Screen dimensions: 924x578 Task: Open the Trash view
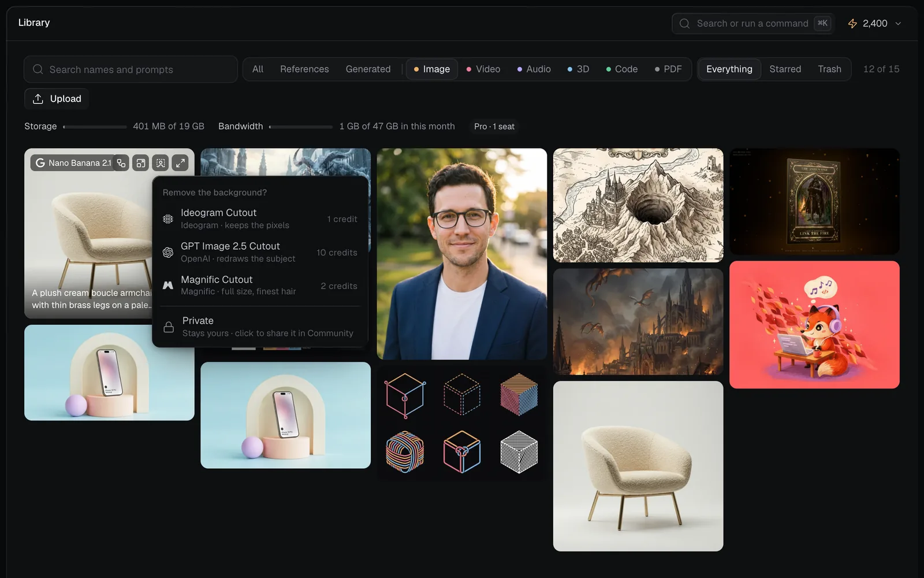pos(829,69)
